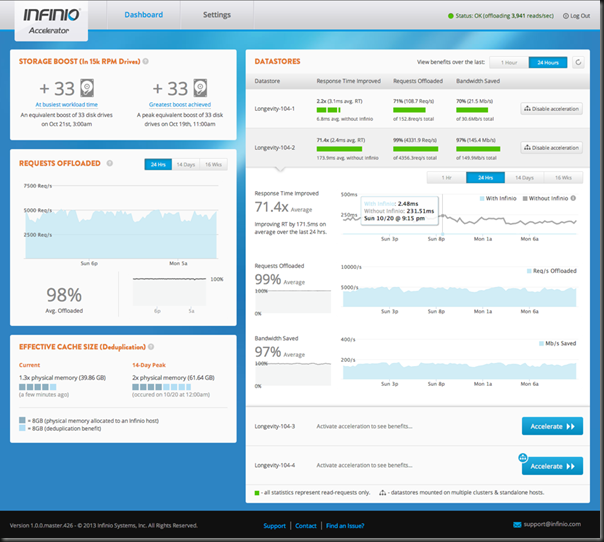Image resolution: width=604 pixels, height=542 pixels.
Task: Open the Support link
Action: (x=275, y=526)
